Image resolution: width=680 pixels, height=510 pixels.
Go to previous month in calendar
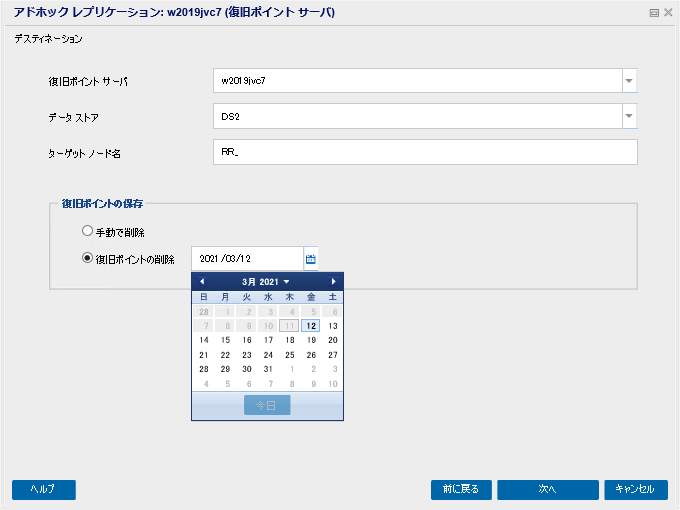point(202,281)
